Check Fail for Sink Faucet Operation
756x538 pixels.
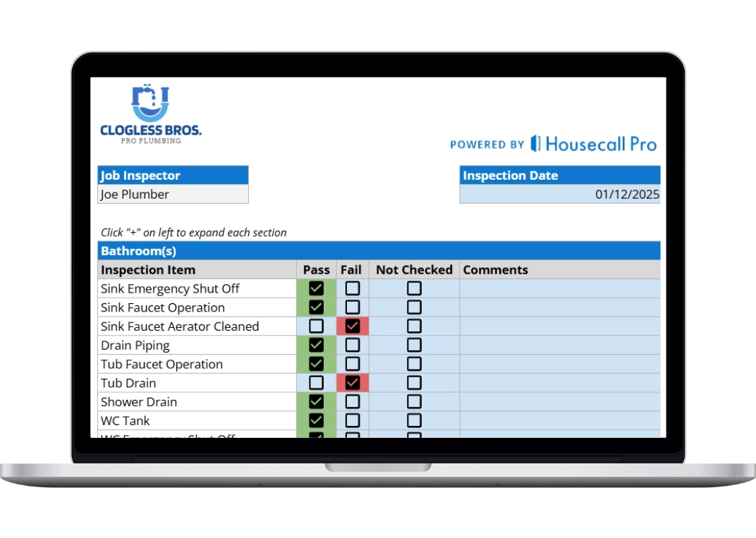(x=352, y=307)
